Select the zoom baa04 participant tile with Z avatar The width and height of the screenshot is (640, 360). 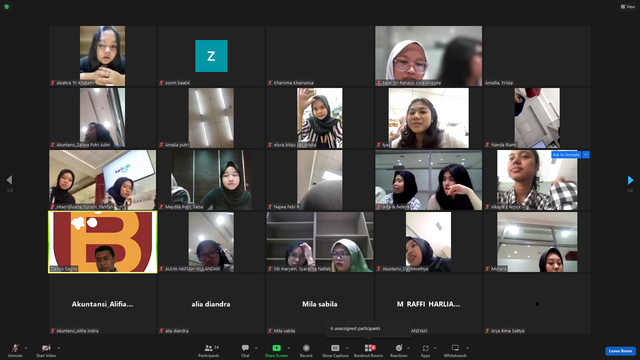(x=211, y=56)
